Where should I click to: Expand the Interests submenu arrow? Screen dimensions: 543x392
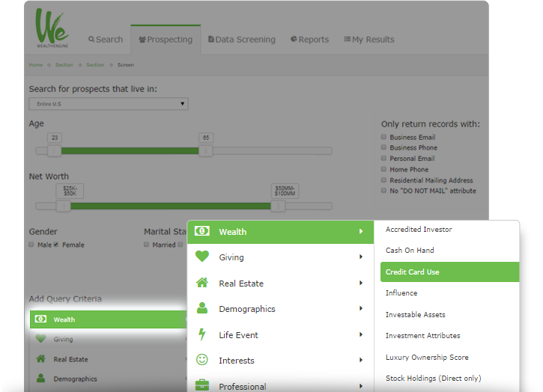(361, 360)
